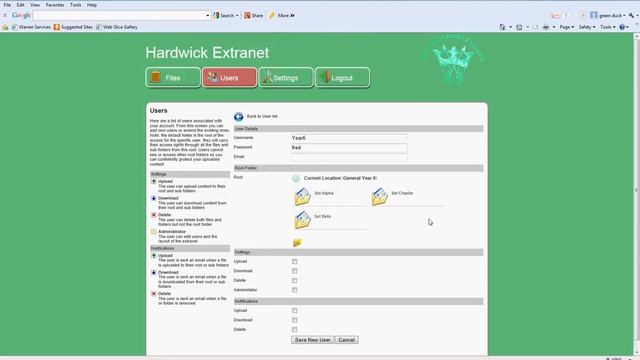Expand the Google search box history dropdown
The width and height of the screenshot is (640, 360).
(208, 16)
